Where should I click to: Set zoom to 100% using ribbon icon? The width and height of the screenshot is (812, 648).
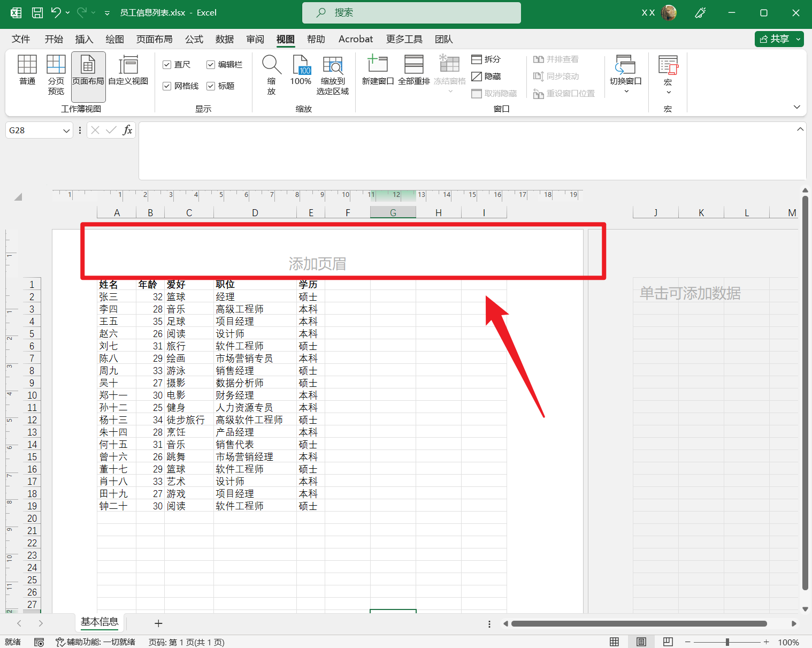(301, 75)
